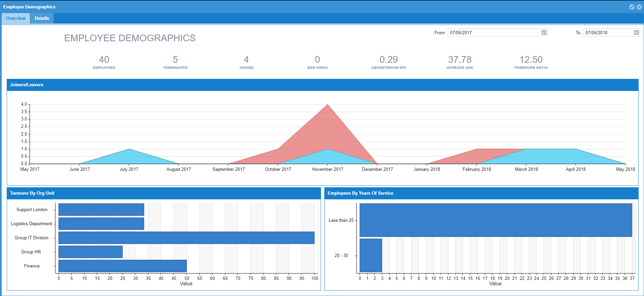Viewport: 644px width, 296px height.
Task: Click the April 2018 axis label
Action: click(x=576, y=169)
